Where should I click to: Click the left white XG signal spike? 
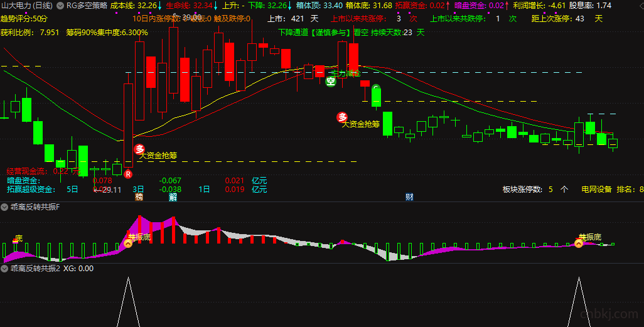click(129, 301)
